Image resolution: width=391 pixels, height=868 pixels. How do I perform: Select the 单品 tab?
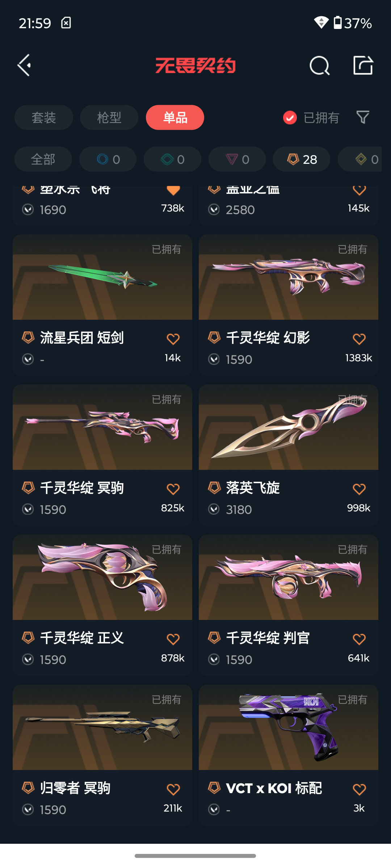point(175,118)
